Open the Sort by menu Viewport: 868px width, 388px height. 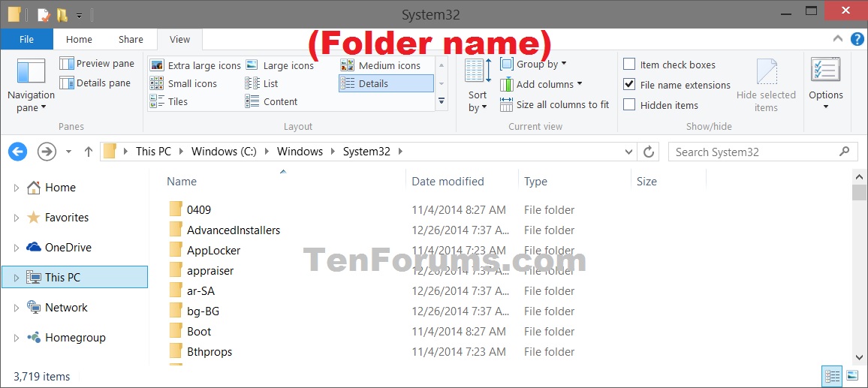478,86
